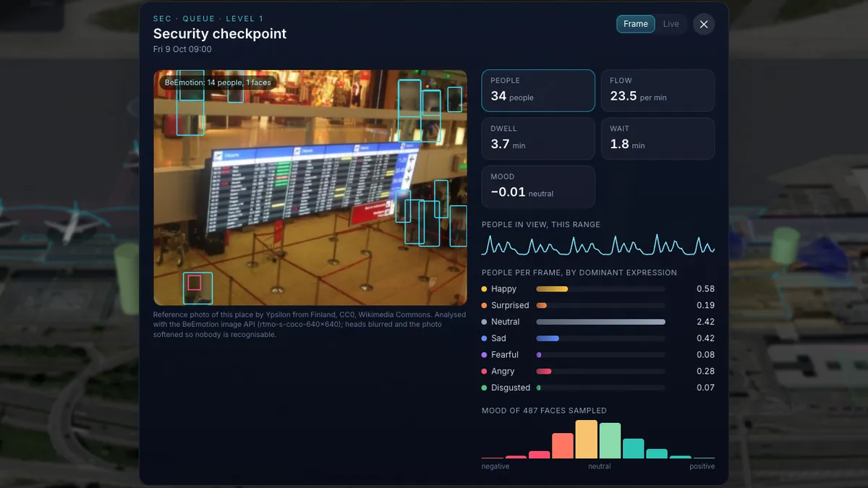Click the "Disgusted" expression label

511,388
